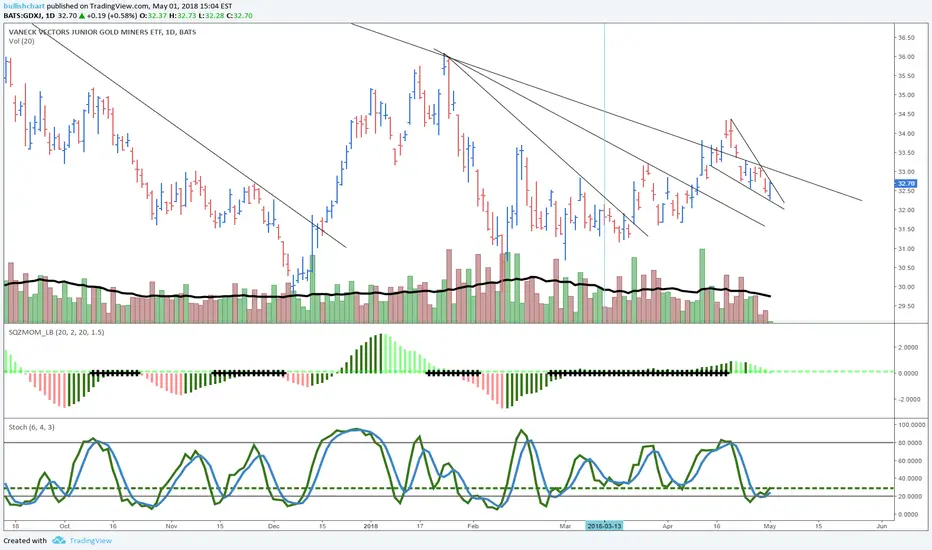Image resolution: width=932 pixels, height=550 pixels.
Task: Click the highlighted 2018-03-13 date label
Action: pyautogui.click(x=604, y=526)
